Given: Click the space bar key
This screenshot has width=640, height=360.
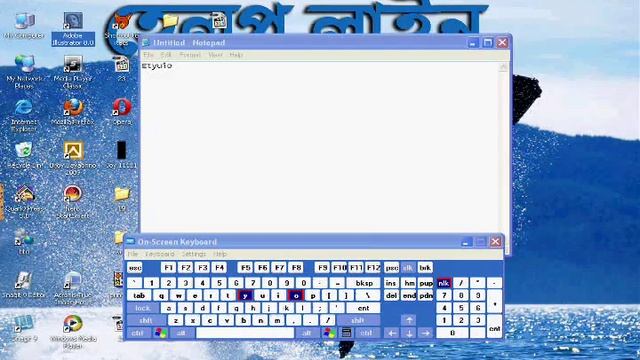Looking at the screenshot, I should [x=245, y=333].
